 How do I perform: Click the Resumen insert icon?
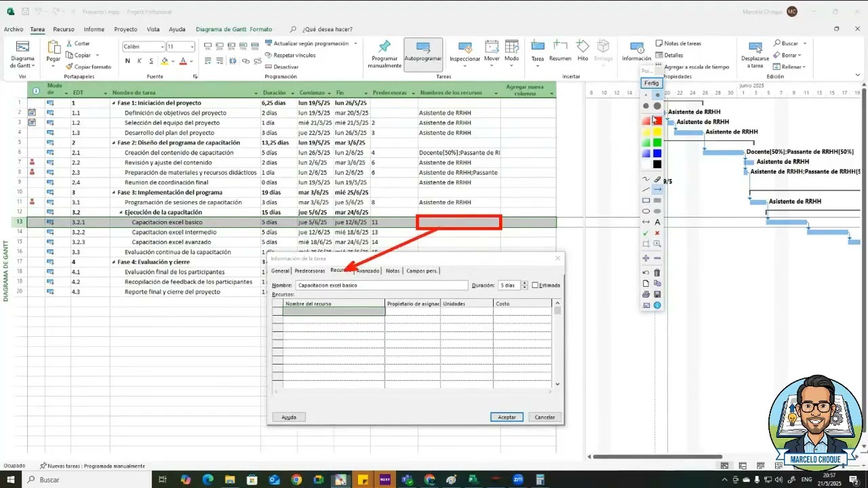point(560,46)
